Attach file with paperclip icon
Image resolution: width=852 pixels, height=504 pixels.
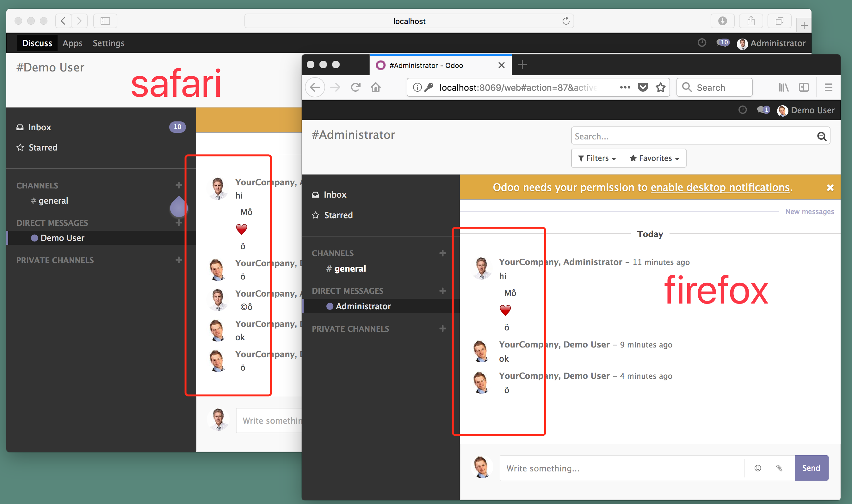(779, 468)
